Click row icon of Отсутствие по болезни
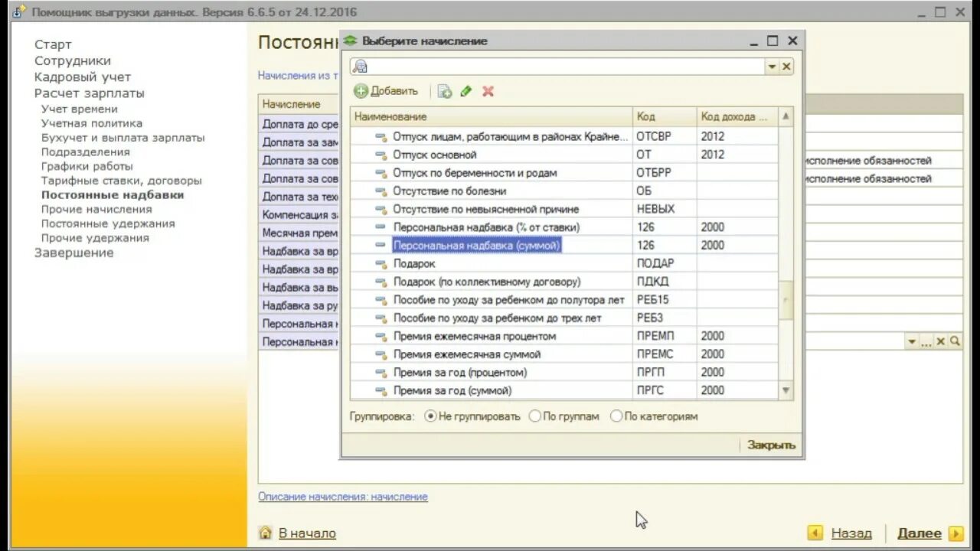Image resolution: width=980 pixels, height=551 pixels. point(381,191)
